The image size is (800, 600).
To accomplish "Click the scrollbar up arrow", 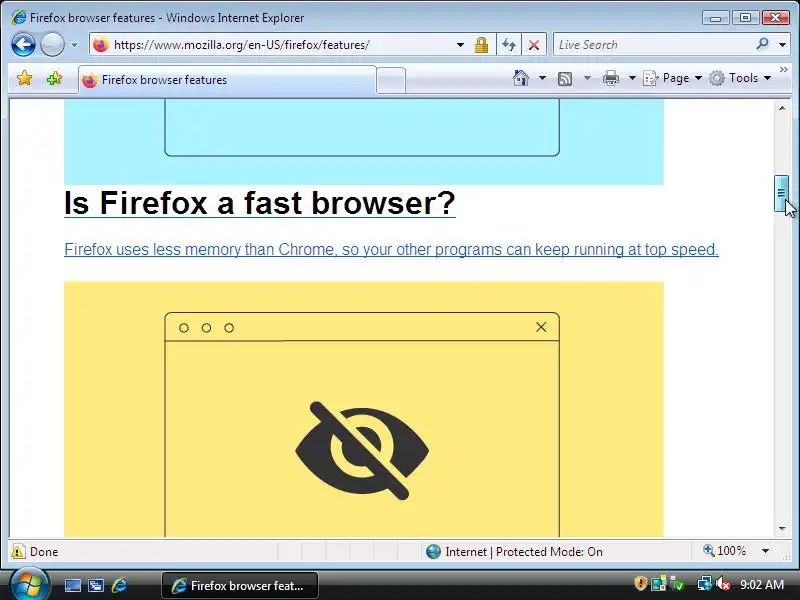I will tap(782, 108).
